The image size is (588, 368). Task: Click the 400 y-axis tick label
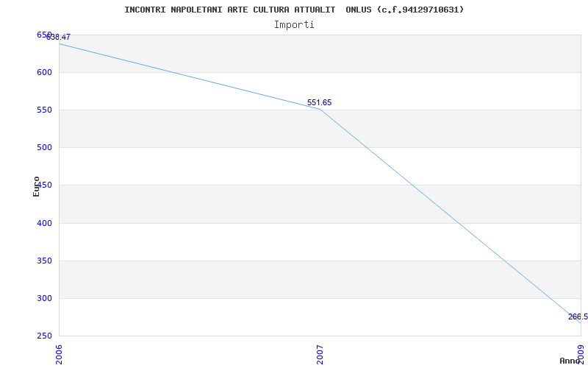[x=44, y=223]
